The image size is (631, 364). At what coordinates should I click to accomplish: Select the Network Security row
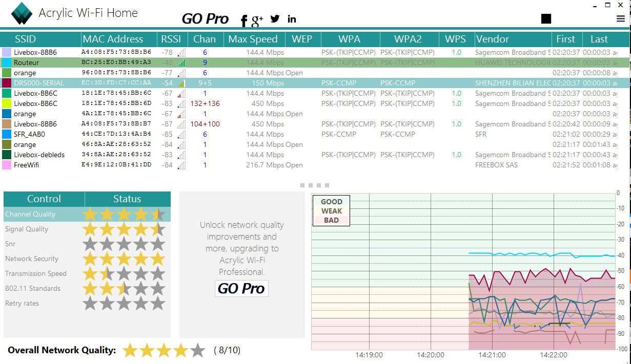coord(87,259)
